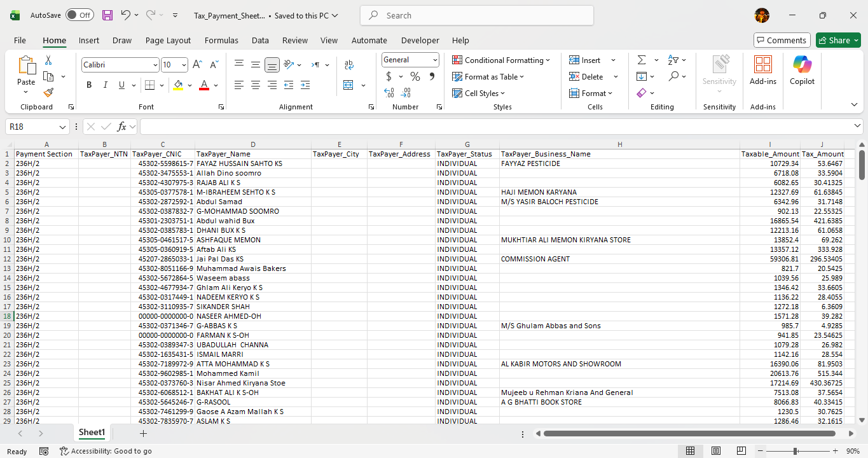
Task: Click the AutoSum sigma icon
Action: 642,60
